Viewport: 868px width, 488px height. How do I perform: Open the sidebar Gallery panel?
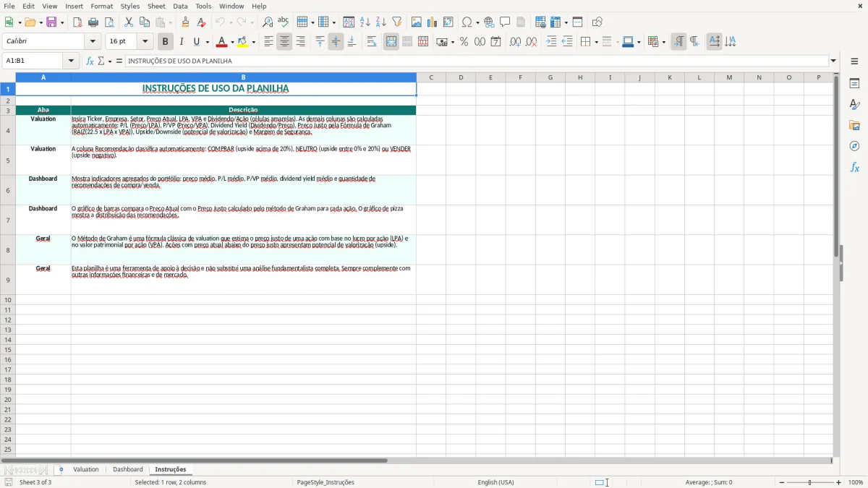pos(854,125)
